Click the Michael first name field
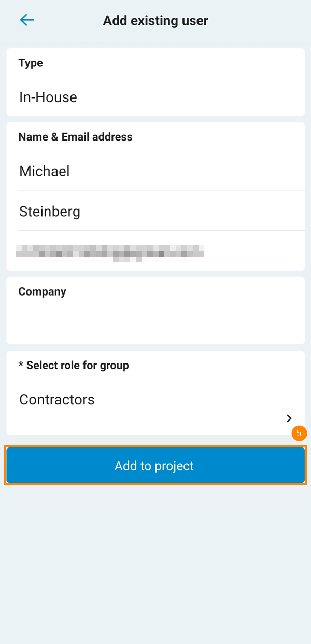The width and height of the screenshot is (311, 644). pyautogui.click(x=45, y=172)
